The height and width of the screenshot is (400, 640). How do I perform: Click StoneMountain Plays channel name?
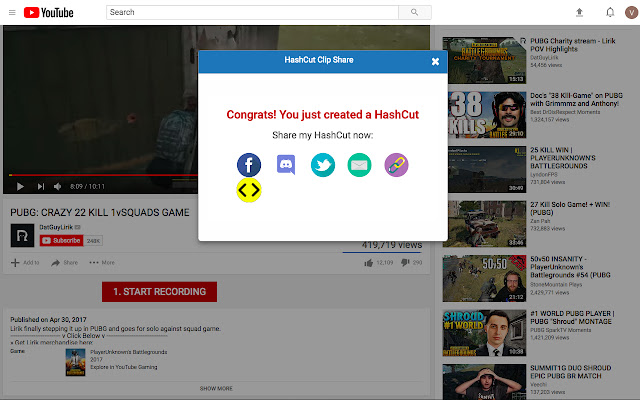click(556, 284)
